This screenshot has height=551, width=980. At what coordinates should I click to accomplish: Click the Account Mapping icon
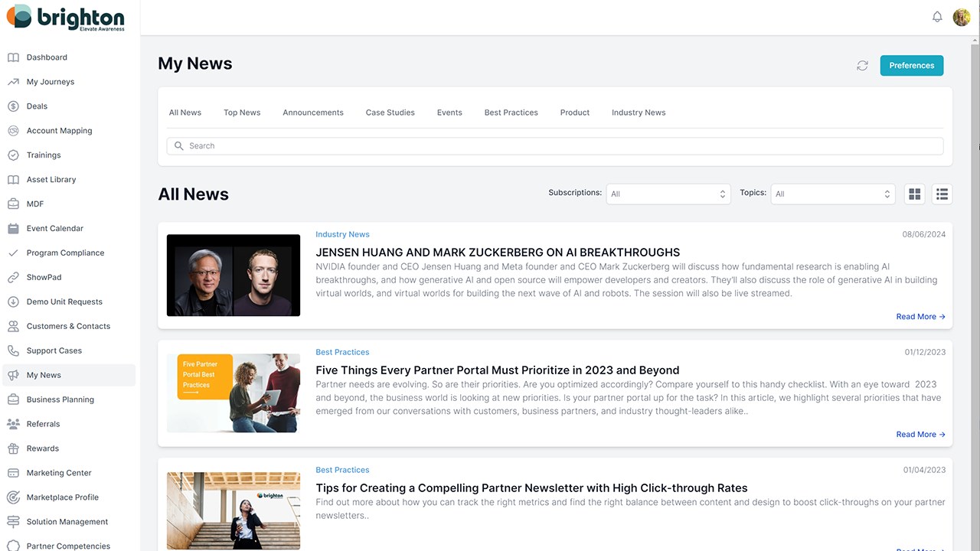pyautogui.click(x=13, y=131)
